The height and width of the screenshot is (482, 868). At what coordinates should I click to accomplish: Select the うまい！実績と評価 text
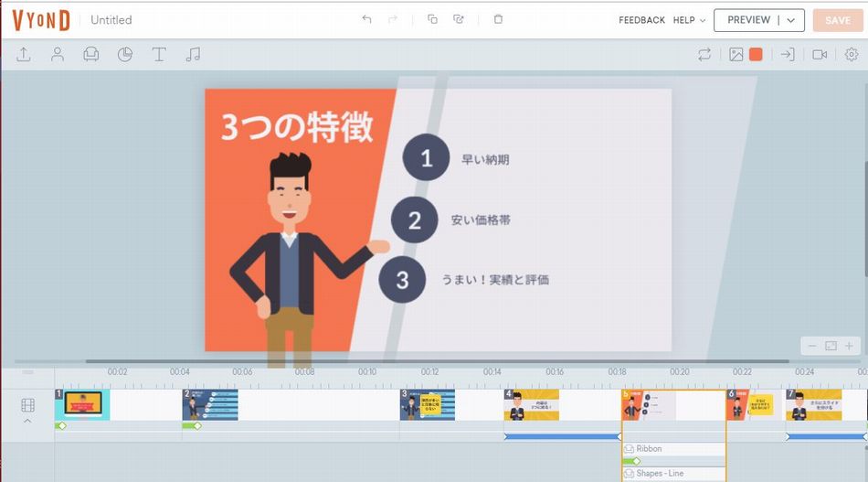point(495,279)
